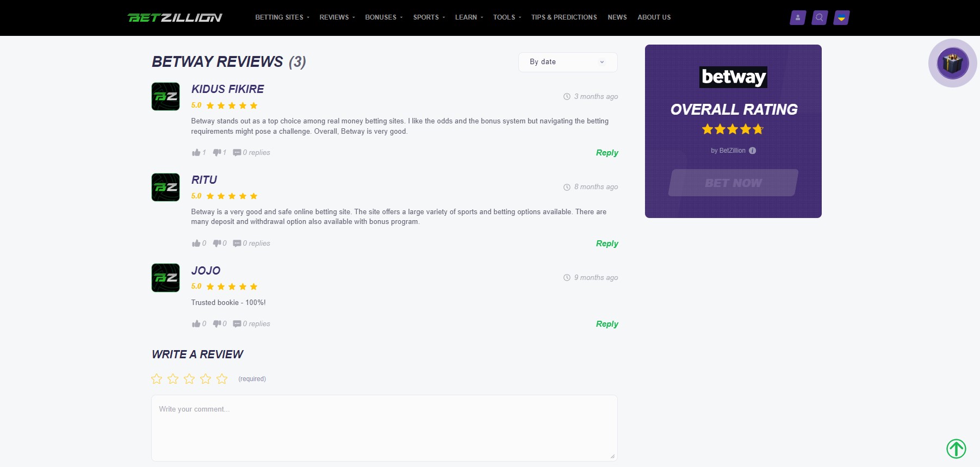Reply to Ritu's review
Image resolution: width=980 pixels, height=467 pixels.
(x=607, y=244)
